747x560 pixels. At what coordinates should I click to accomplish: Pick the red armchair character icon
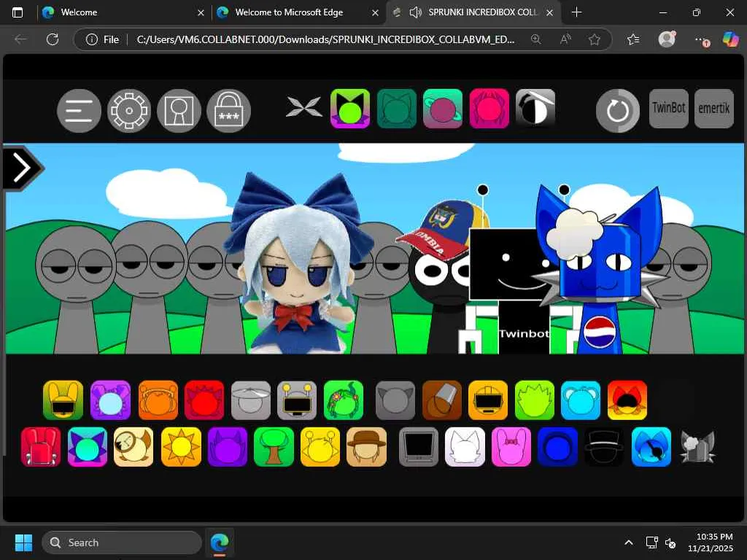41,447
